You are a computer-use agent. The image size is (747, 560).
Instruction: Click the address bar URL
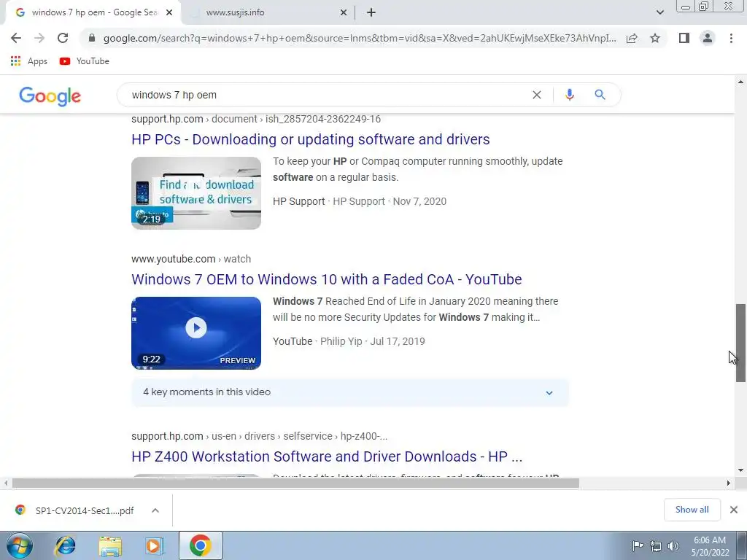click(360, 38)
